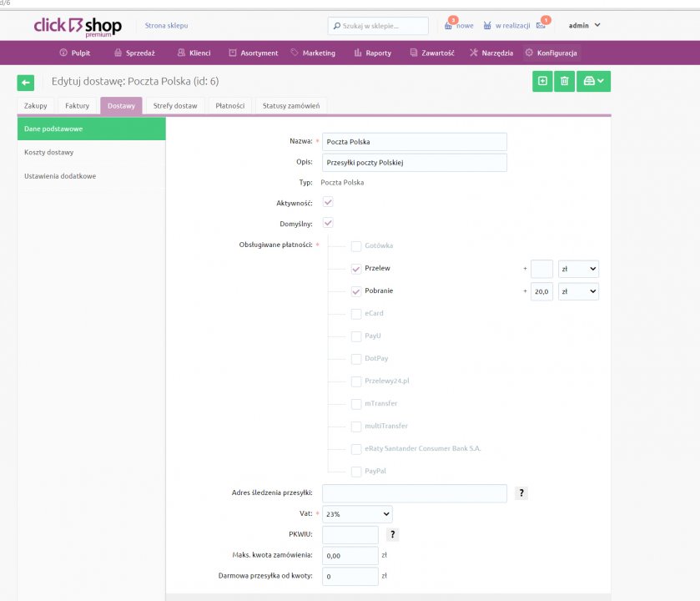The image size is (700, 601).
Task: Select the Dostawy tab
Action: click(121, 106)
